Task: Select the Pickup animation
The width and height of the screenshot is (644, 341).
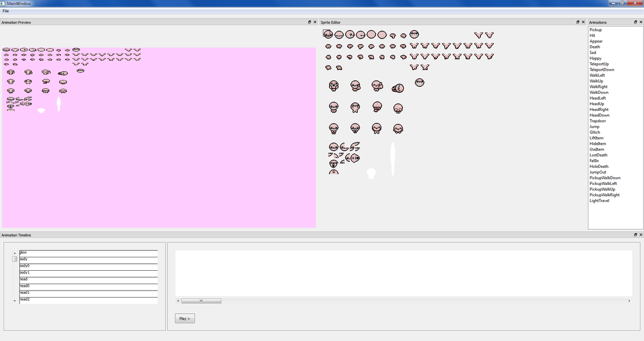Action: click(615, 30)
